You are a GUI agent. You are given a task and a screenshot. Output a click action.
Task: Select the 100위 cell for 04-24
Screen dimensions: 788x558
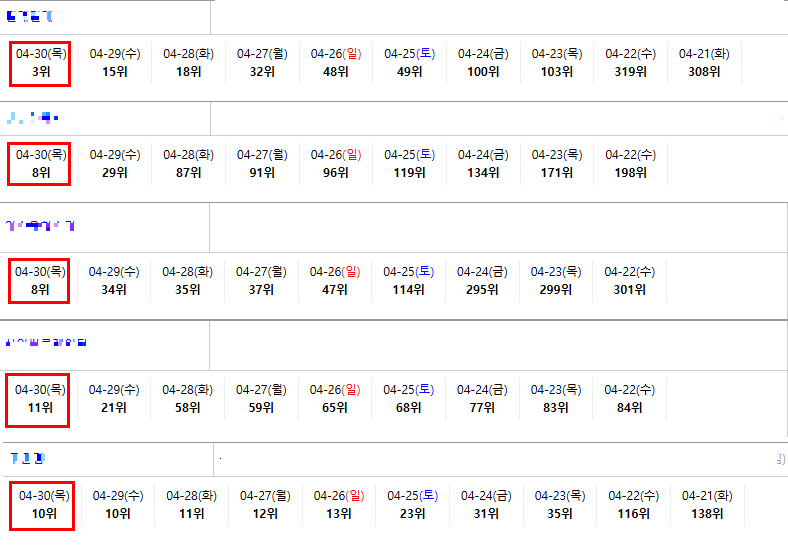coord(483,63)
